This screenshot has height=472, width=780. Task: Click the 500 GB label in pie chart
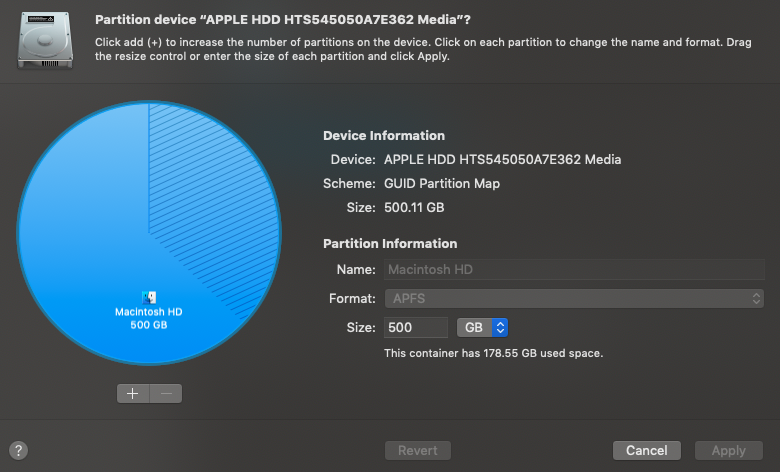point(149,325)
